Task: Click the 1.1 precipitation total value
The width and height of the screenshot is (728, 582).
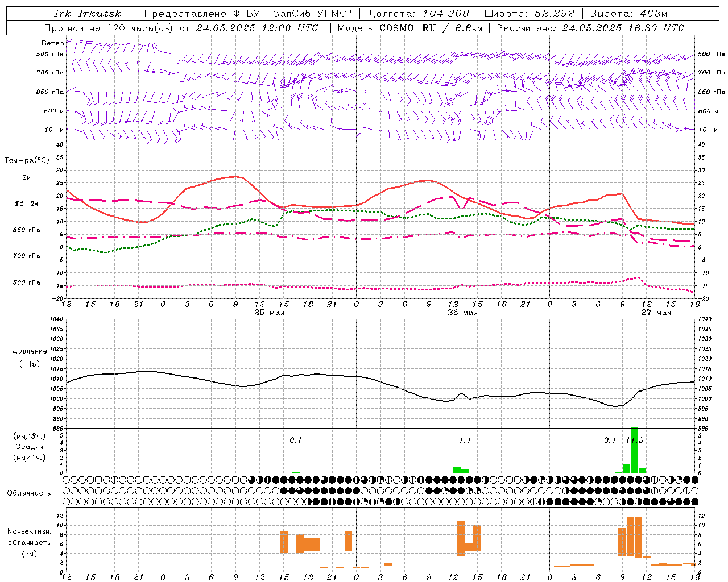Action: pyautogui.click(x=465, y=440)
